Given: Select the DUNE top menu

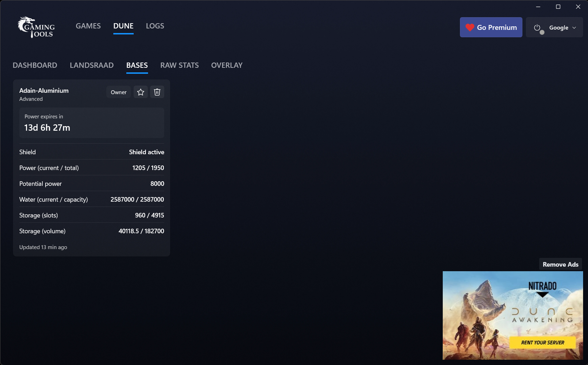Looking at the screenshot, I should 123,26.
